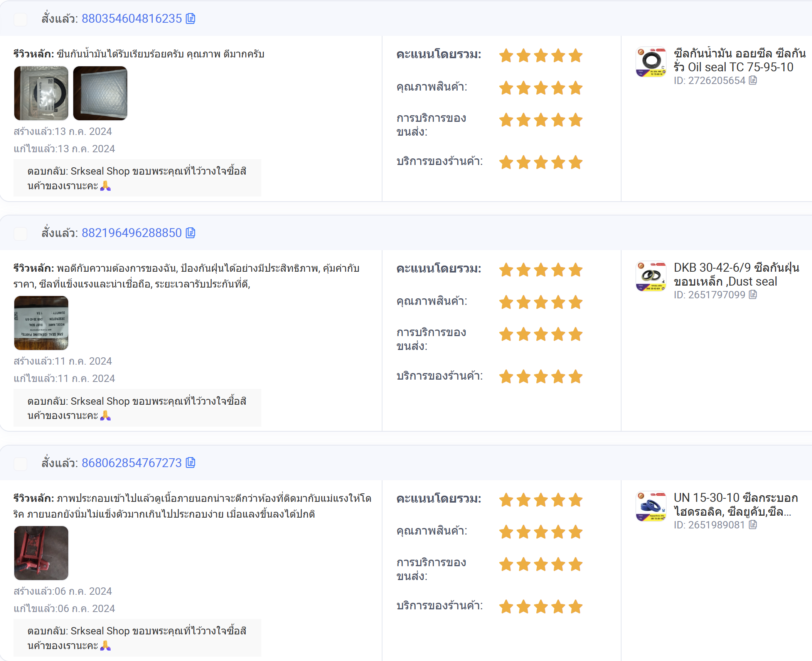Image resolution: width=812 pixels, height=661 pixels.
Task: Select checkbox for order 868062854767273
Action: click(20, 463)
